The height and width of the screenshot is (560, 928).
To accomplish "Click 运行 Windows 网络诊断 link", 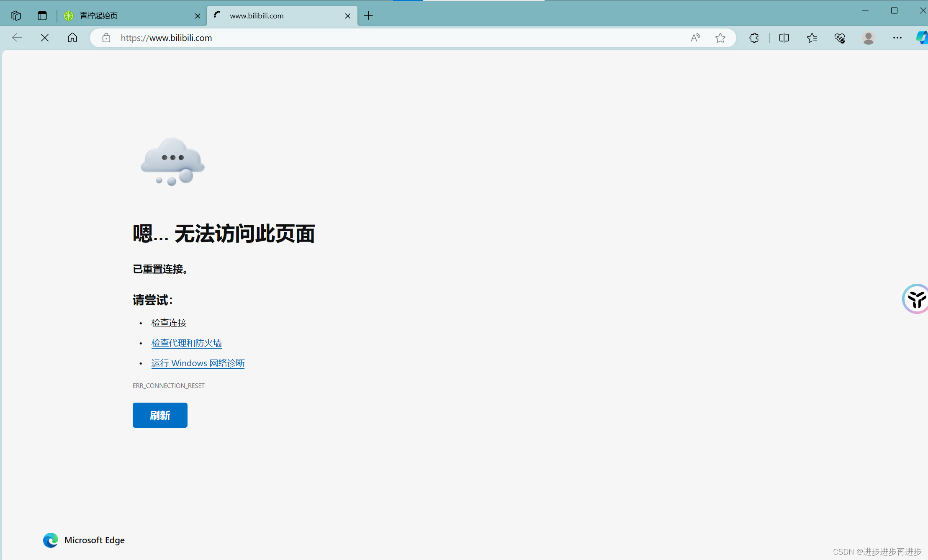I will pyautogui.click(x=198, y=363).
